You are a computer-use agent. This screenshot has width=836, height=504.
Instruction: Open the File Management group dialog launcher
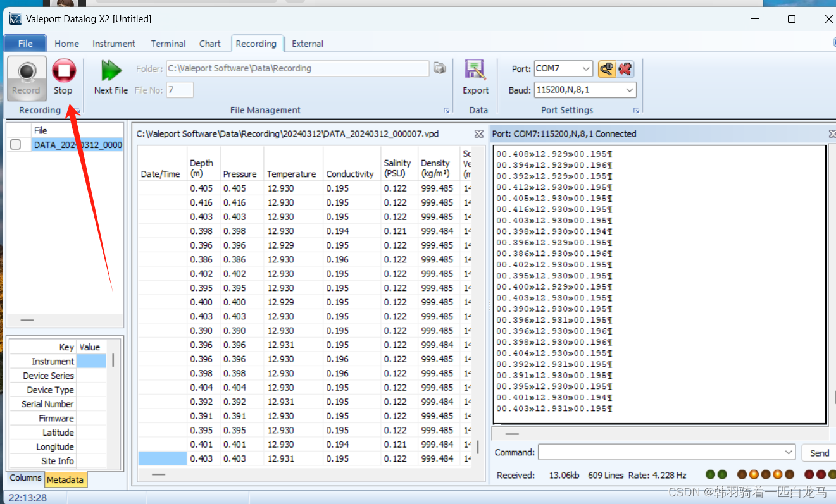(446, 111)
